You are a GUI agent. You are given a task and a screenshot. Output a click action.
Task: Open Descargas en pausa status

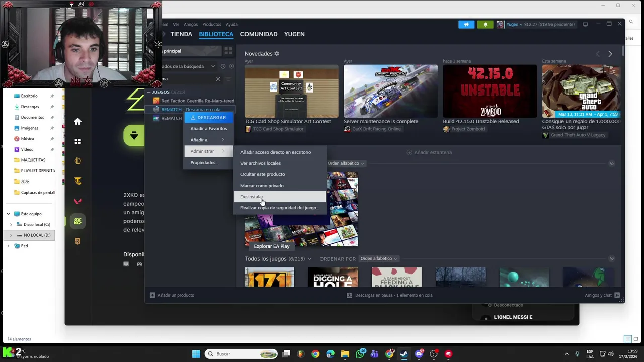click(390, 295)
